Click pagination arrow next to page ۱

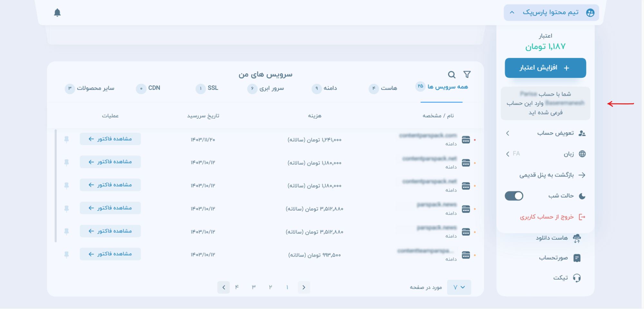click(303, 287)
